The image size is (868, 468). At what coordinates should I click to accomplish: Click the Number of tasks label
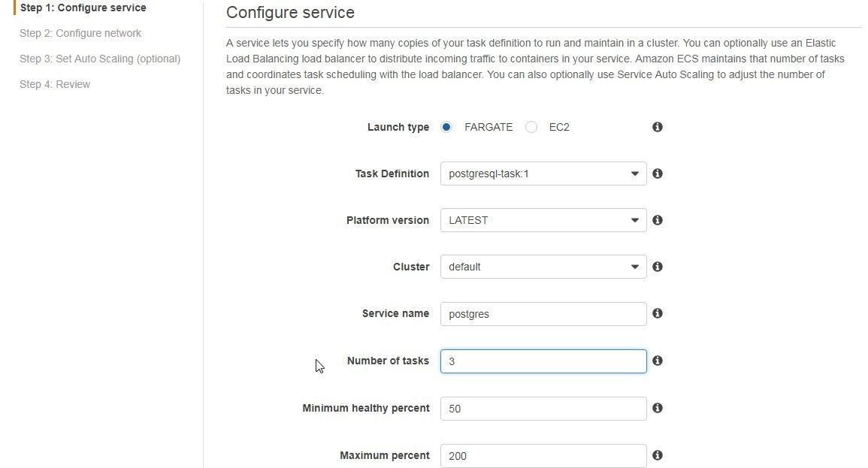[388, 361]
